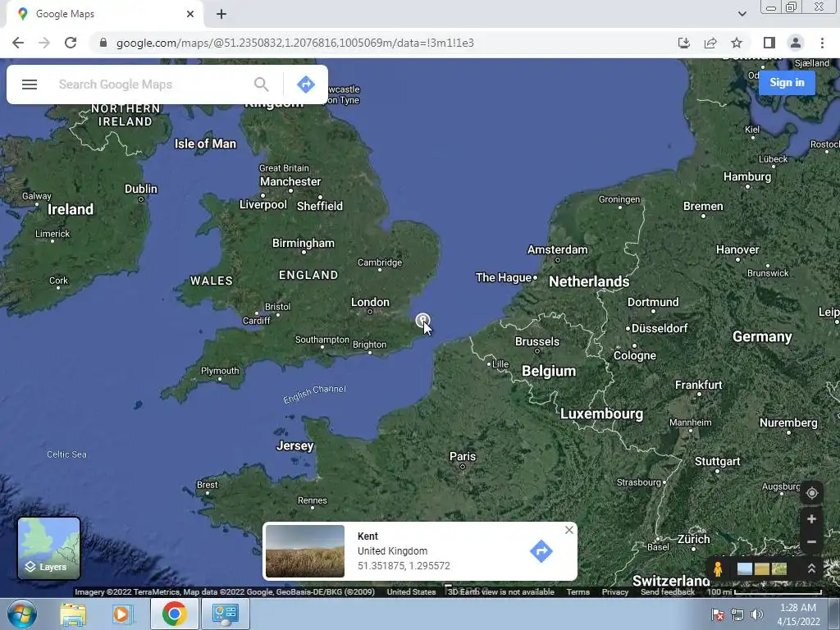The image size is (840, 630).
Task: Get directions to Kent from the card
Action: (x=541, y=551)
